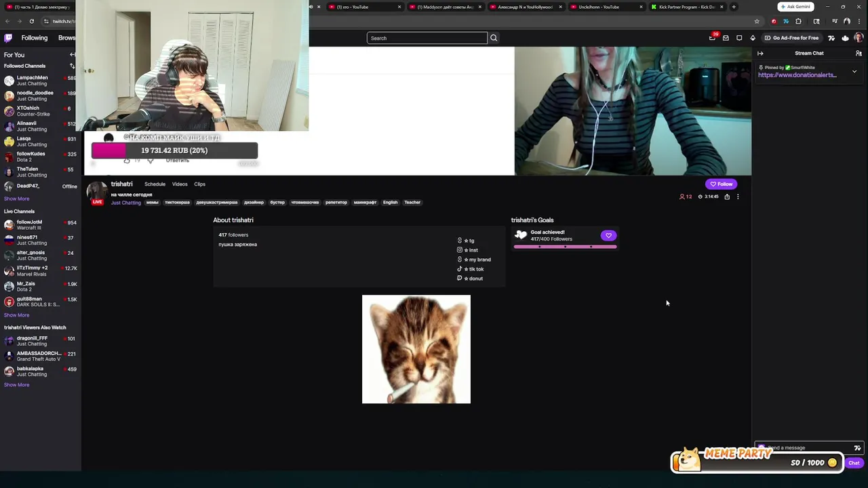The image size is (868, 488).
Task: Open the Videos tab
Action: tap(180, 184)
